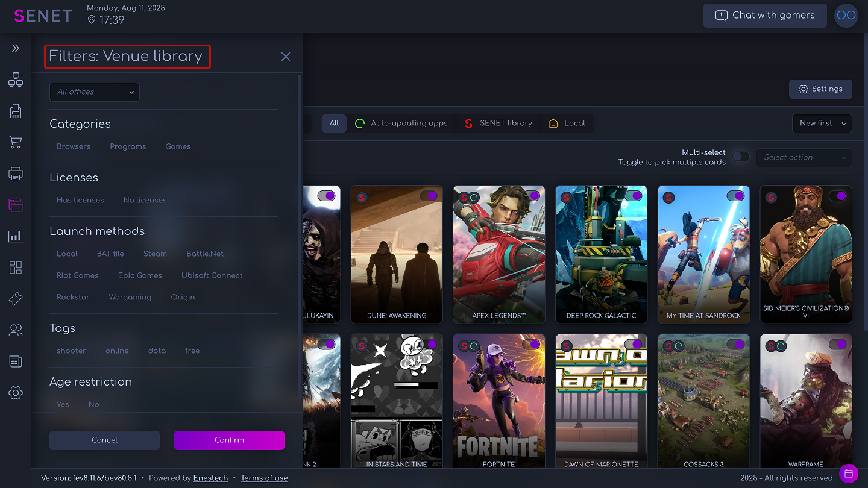This screenshot has height=488, width=868.
Task: Click the SENET logo
Action: point(43,16)
